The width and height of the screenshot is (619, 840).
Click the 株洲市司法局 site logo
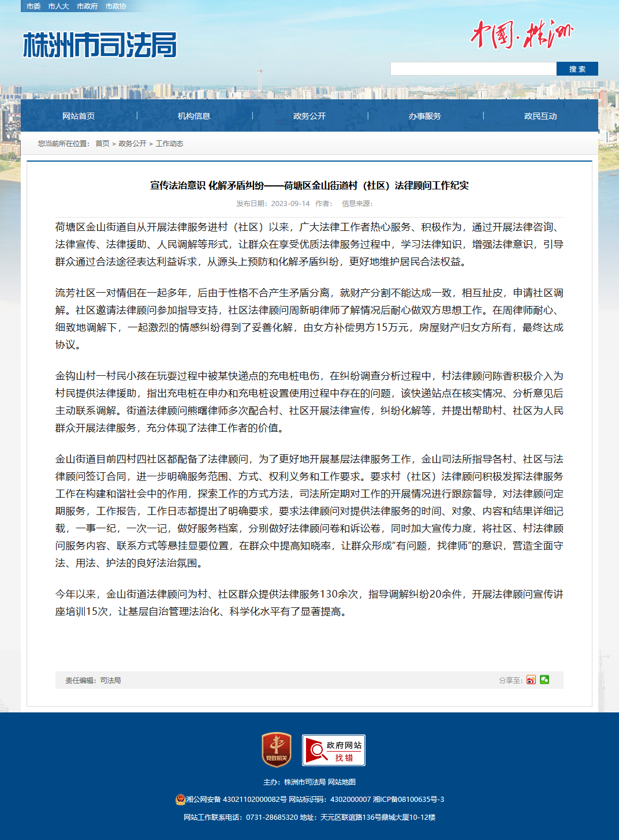100,45
